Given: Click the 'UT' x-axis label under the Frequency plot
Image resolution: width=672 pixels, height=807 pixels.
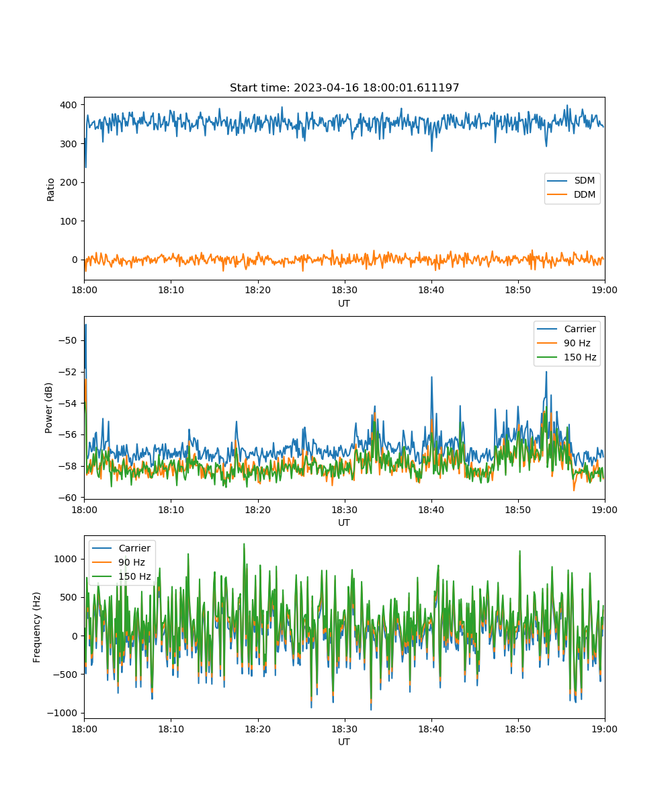Looking at the screenshot, I should (344, 742).
